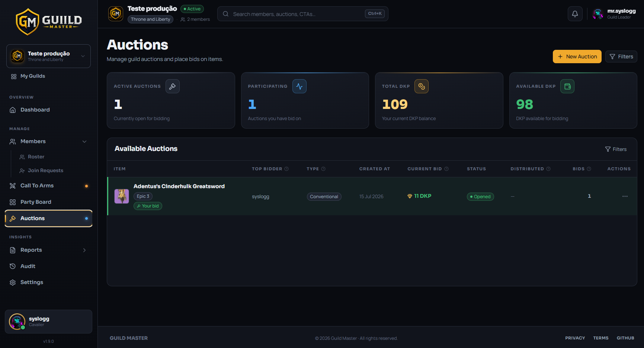Click the Active status badge
The height and width of the screenshot is (348, 644).
[x=192, y=9]
